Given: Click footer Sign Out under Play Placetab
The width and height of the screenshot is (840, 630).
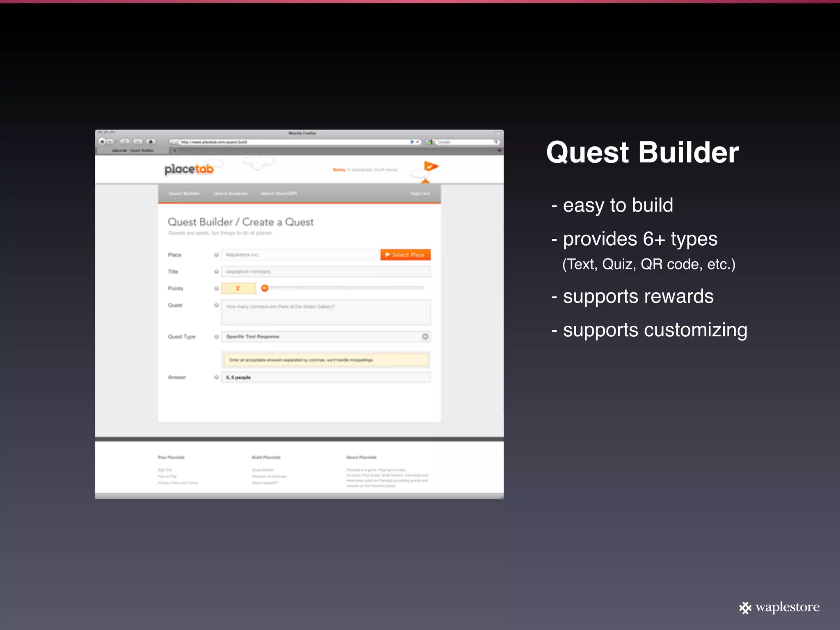Looking at the screenshot, I should coord(165,470).
